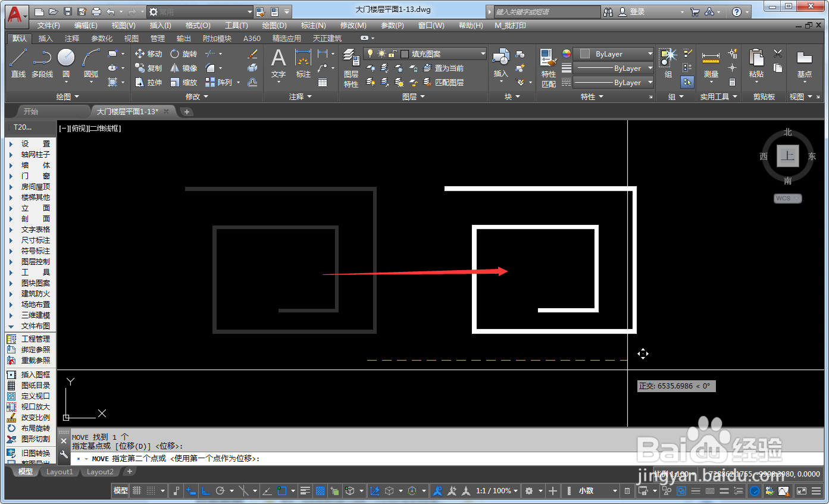829x504 pixels.
Task: Toggle polar tracking in status bar
Action: click(221, 491)
